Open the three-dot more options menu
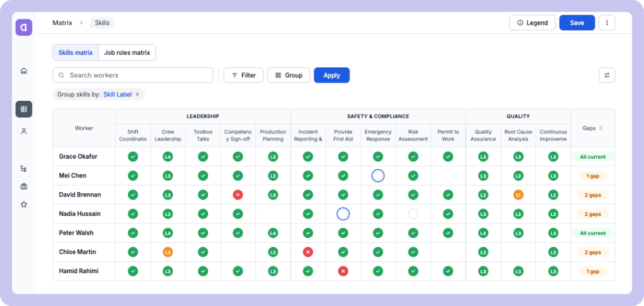The width and height of the screenshot is (644, 306). click(x=607, y=23)
